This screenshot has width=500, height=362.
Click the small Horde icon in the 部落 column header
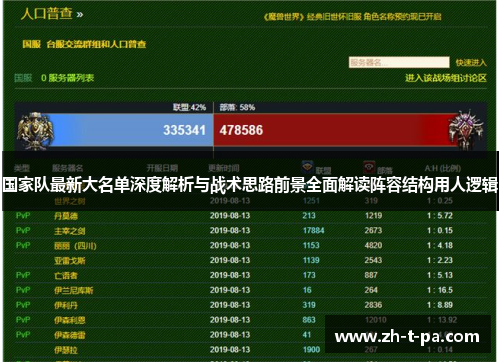click(369, 166)
